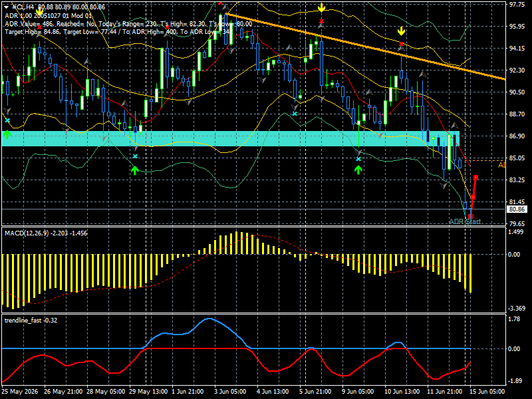This screenshot has width=532, height=399.
Task: Open the chart menu triangle beside #CL,H4
Action: 6,7
